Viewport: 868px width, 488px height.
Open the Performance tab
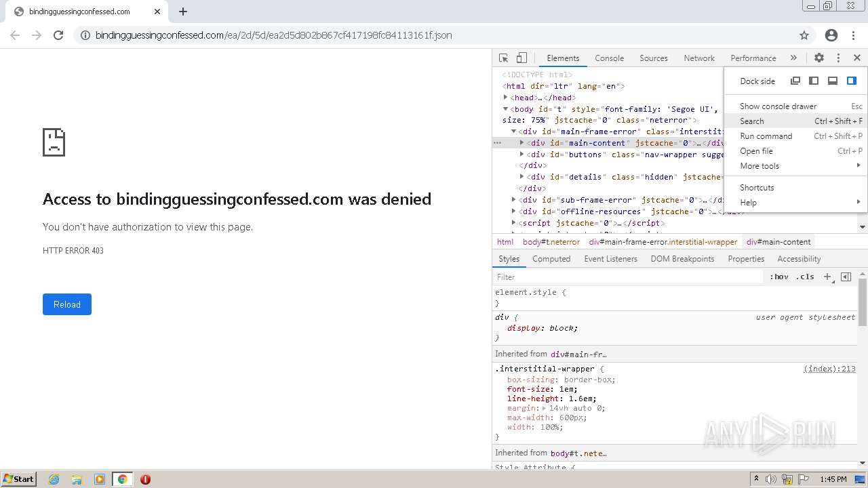click(x=753, y=58)
